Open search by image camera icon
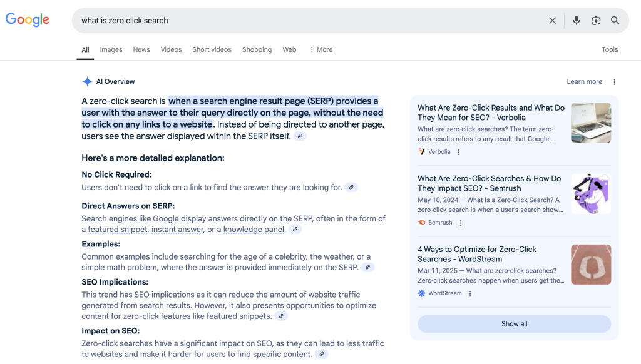The width and height of the screenshot is (641, 364). pos(596,21)
